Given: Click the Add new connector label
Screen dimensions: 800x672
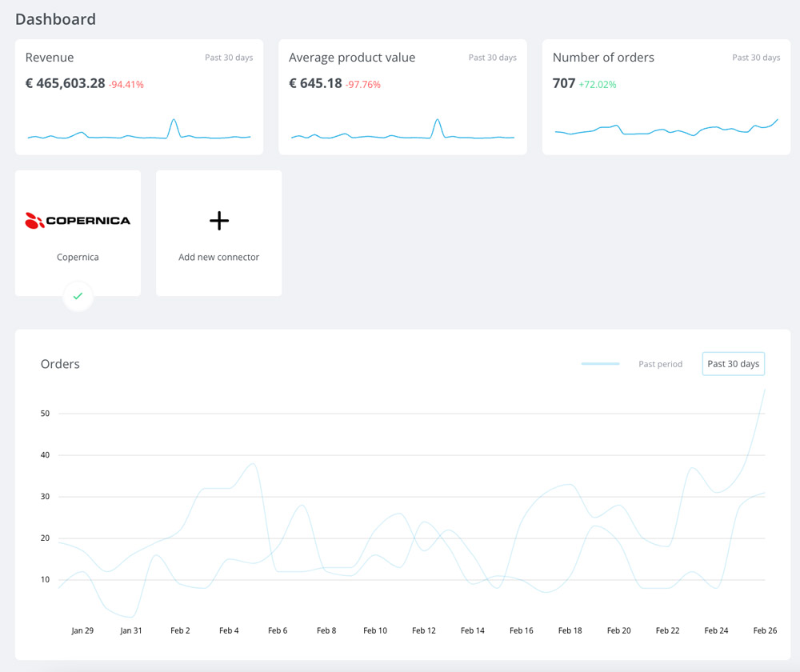Looking at the screenshot, I should [x=219, y=257].
